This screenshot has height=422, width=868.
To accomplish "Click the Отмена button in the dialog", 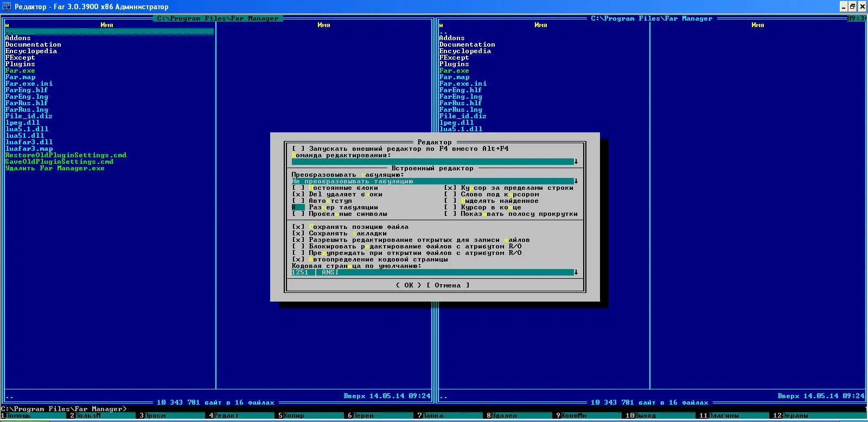I will tap(448, 285).
